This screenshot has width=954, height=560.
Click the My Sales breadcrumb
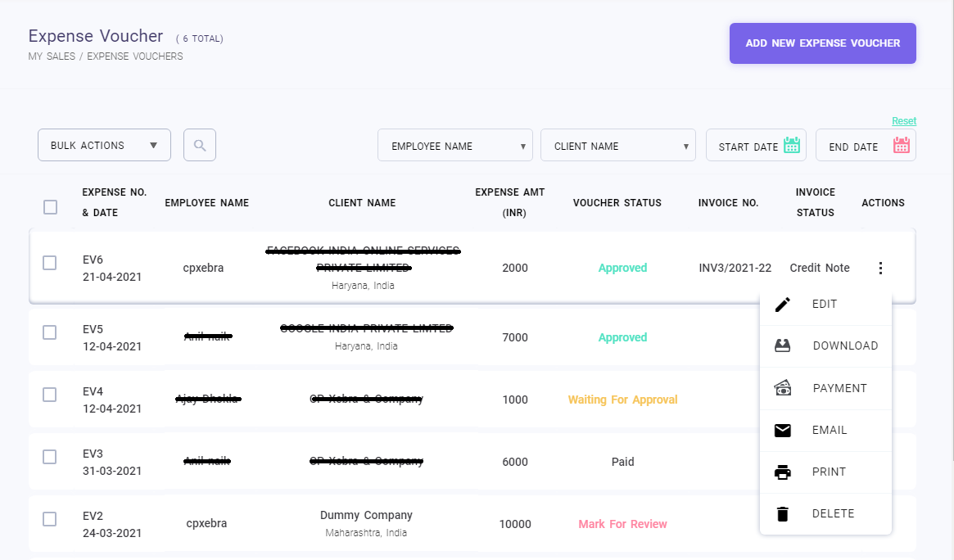52,56
